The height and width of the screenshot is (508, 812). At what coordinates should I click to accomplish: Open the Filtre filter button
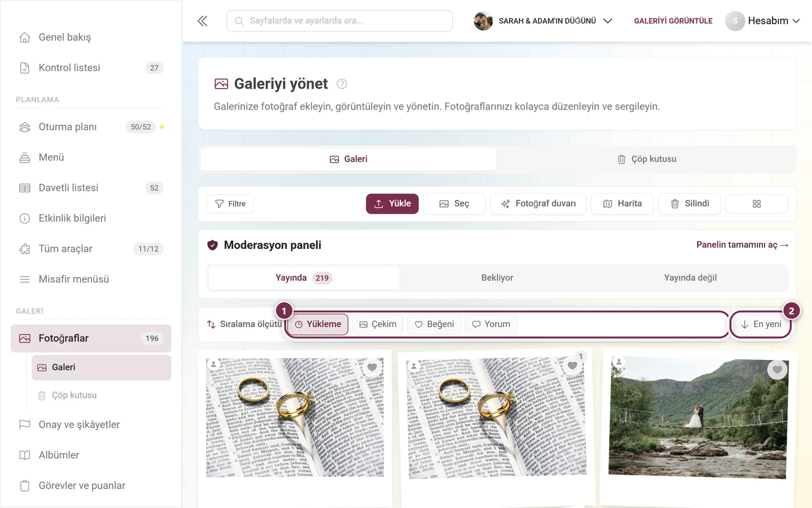pyautogui.click(x=230, y=204)
